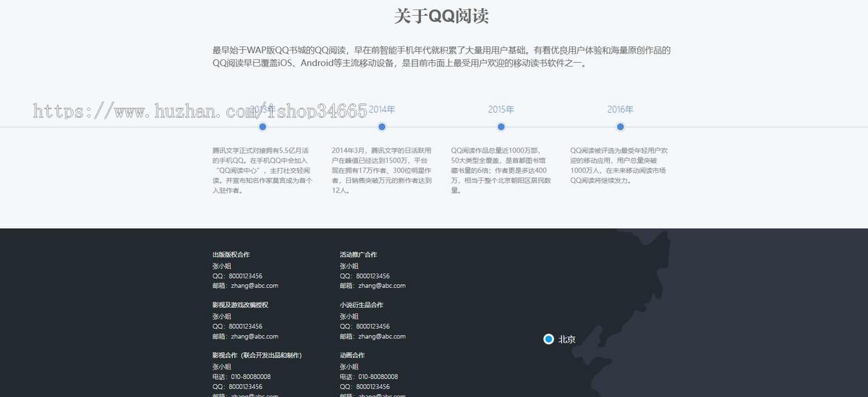Click 张小姐 contact under 小说衍生品合作
This screenshot has width=868, height=397.
(x=349, y=316)
